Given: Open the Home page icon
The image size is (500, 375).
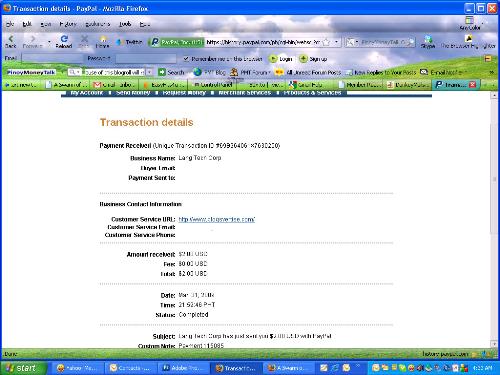Looking at the screenshot, I should (102, 41).
